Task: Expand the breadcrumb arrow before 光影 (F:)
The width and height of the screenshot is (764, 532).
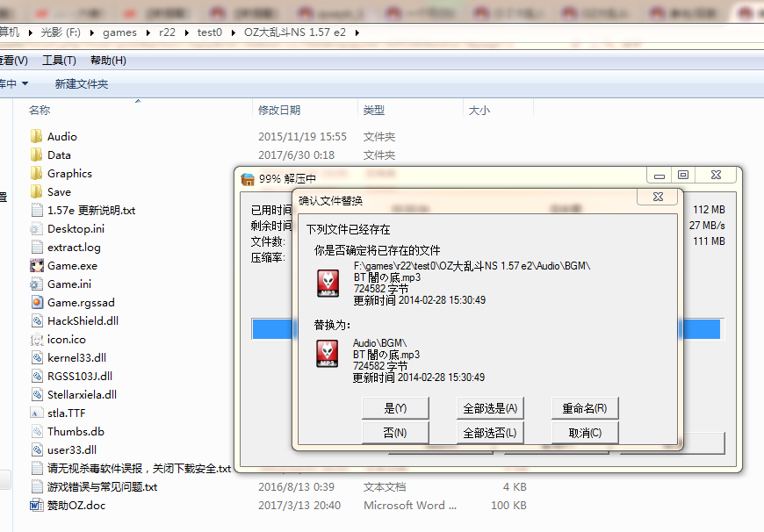Action: coord(30,32)
